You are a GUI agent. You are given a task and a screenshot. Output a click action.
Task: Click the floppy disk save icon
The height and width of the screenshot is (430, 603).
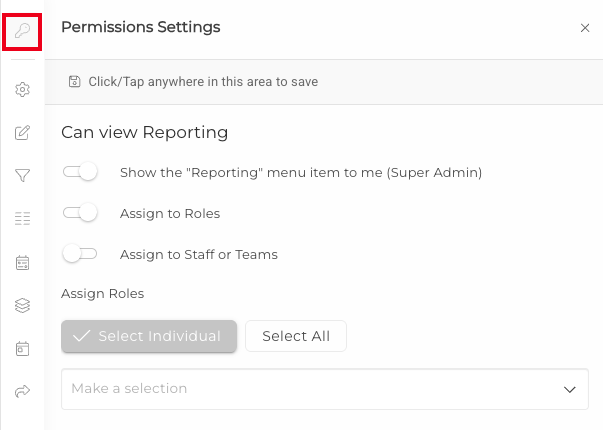75,82
